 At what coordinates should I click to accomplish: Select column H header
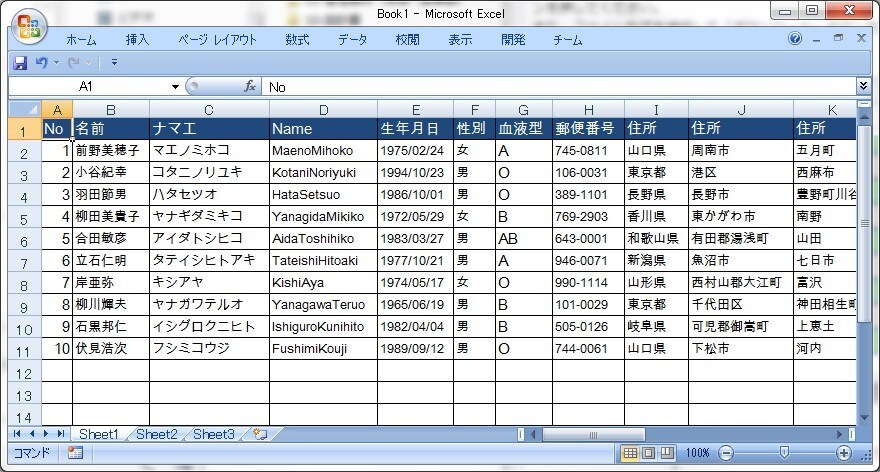pos(588,110)
